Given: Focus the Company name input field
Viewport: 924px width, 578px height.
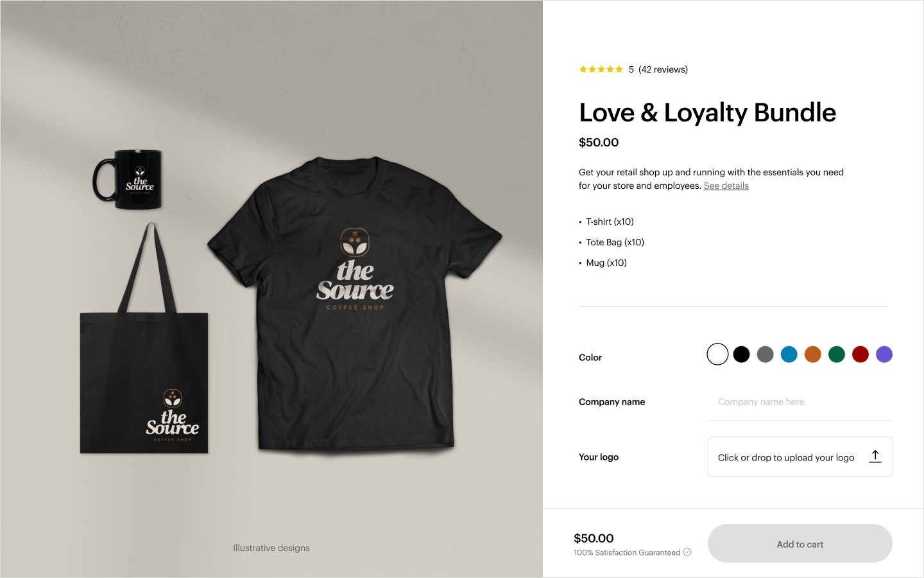Looking at the screenshot, I should click(x=800, y=402).
